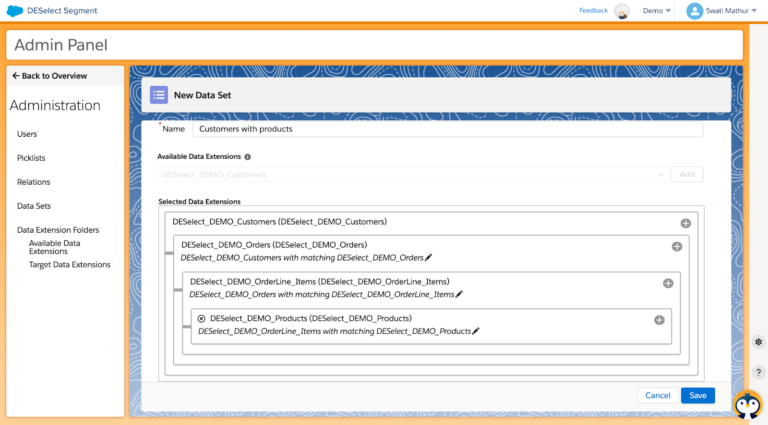Edit the OrderLine_Items with matching Products relation

[x=476, y=331]
